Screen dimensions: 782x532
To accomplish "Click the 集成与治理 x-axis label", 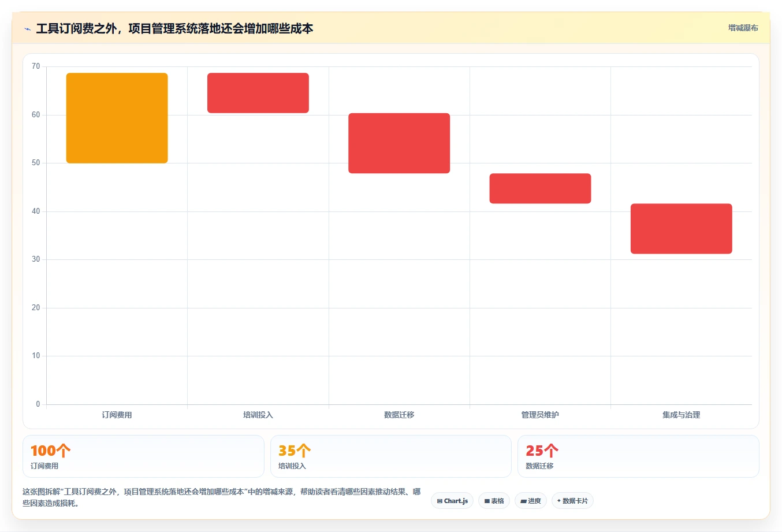I will pos(682,415).
